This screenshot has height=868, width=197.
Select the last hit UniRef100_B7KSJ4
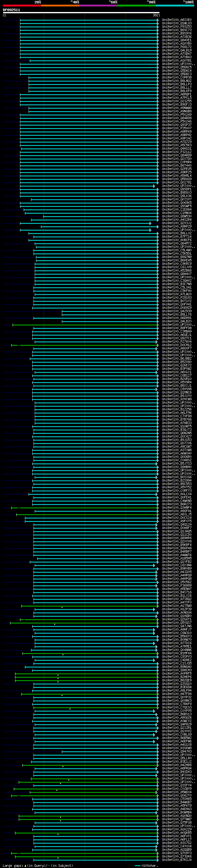click(x=177, y=860)
